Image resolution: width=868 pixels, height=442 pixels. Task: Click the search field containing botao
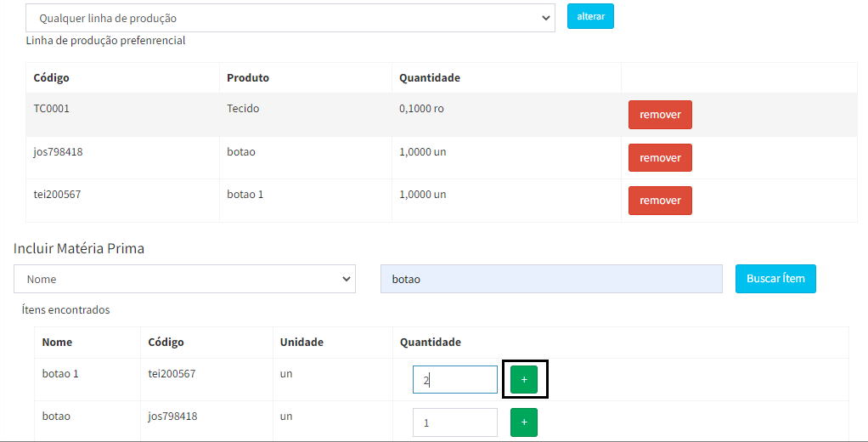pyautogui.click(x=550, y=279)
